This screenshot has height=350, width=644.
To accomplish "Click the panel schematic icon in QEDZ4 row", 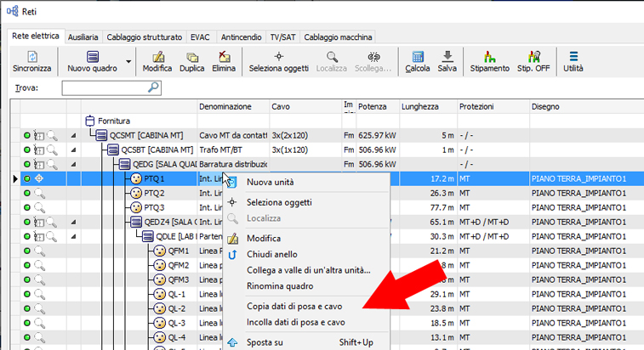I will (39, 222).
